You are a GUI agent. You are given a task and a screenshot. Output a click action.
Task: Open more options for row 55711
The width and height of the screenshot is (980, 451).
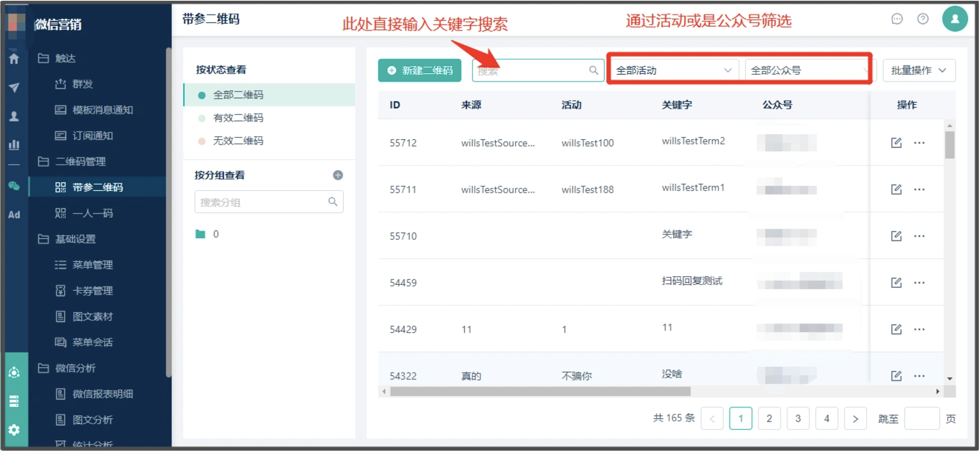click(920, 190)
